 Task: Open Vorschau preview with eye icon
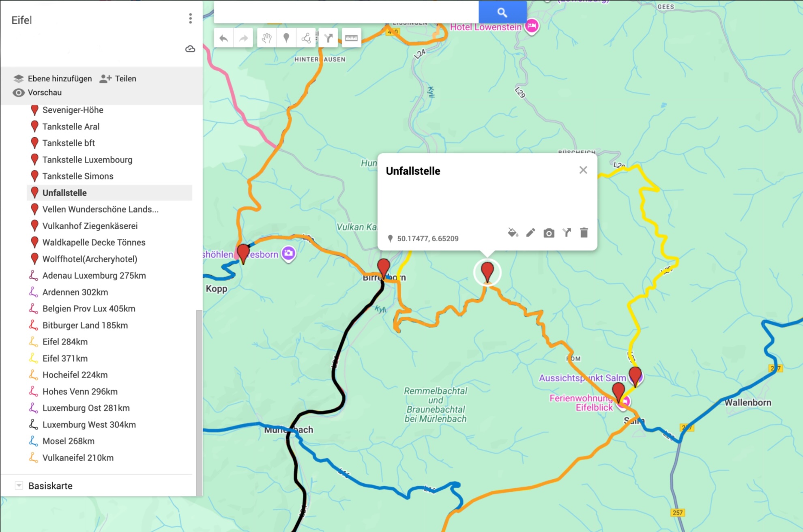coord(19,92)
